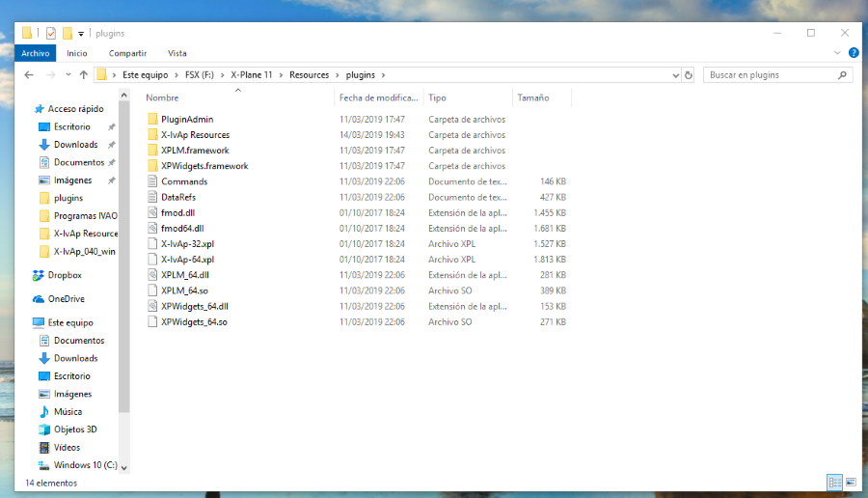Open the Compartir ribbon tab
Viewport: 868px width, 498px height.
128,53
